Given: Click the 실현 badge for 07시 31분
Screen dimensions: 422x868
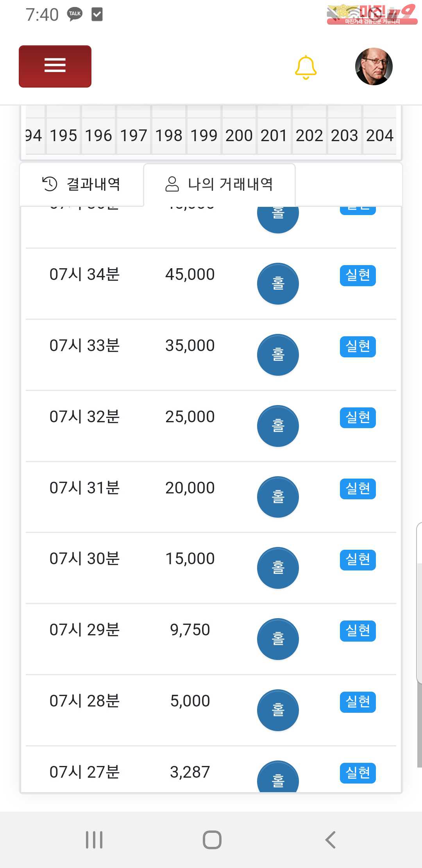Looking at the screenshot, I should 358,489.
